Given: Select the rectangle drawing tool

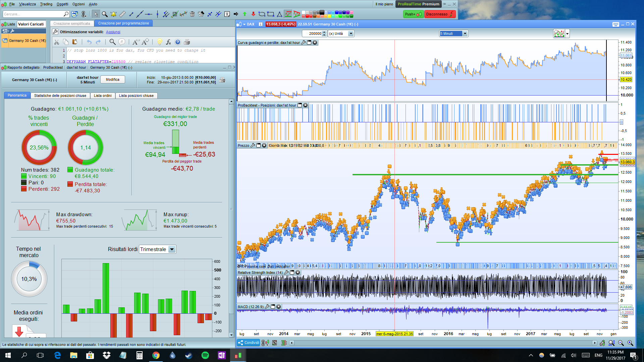Looking at the screenshot, I should click(271, 14).
